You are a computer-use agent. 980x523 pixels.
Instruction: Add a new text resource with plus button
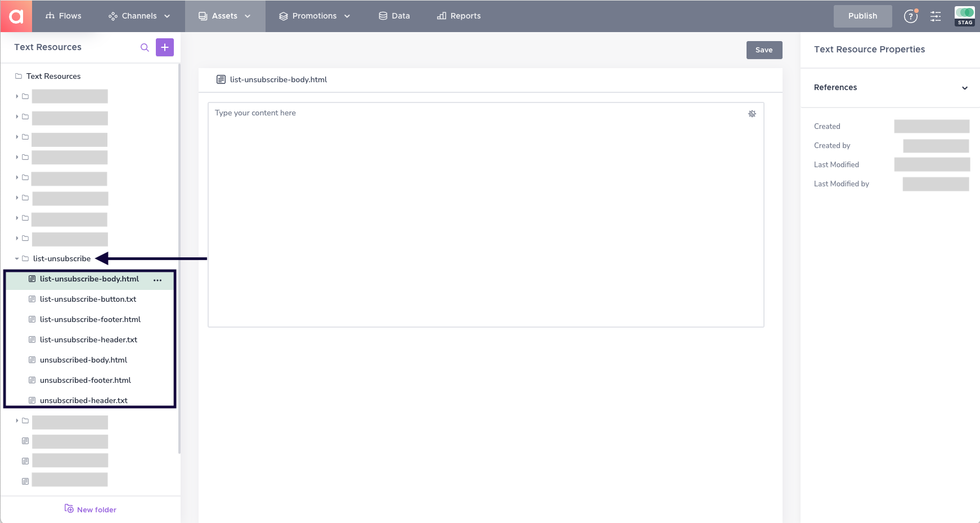click(165, 47)
